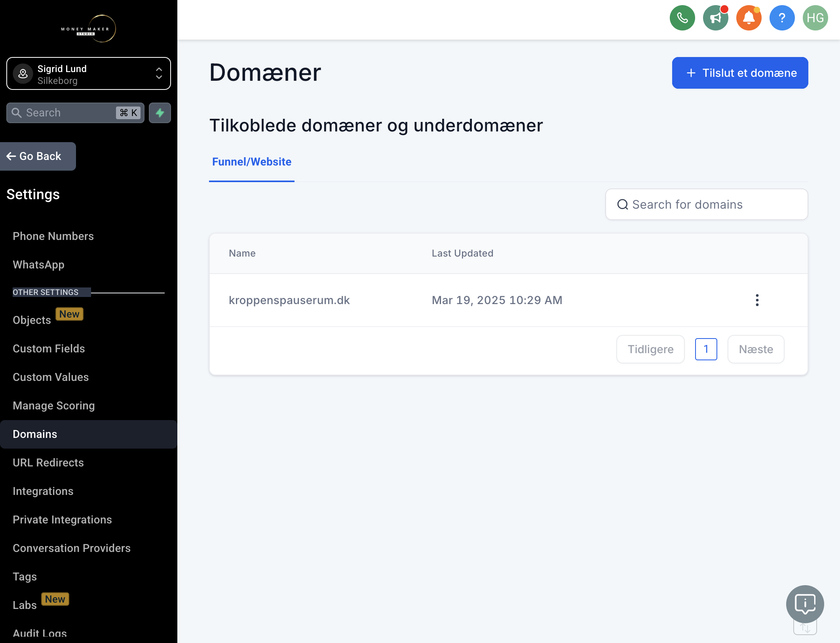The width and height of the screenshot is (840, 643).
Task: Open Integrations settings
Action: coord(43,491)
